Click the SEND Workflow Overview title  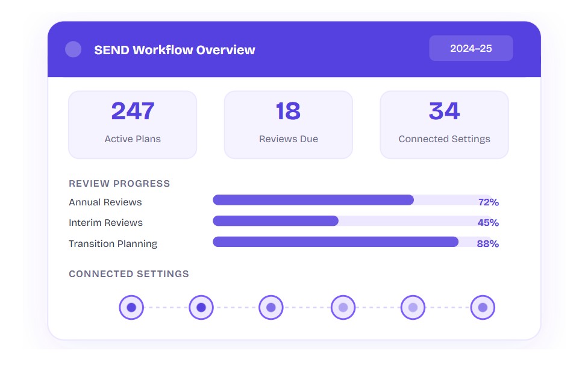(x=174, y=50)
